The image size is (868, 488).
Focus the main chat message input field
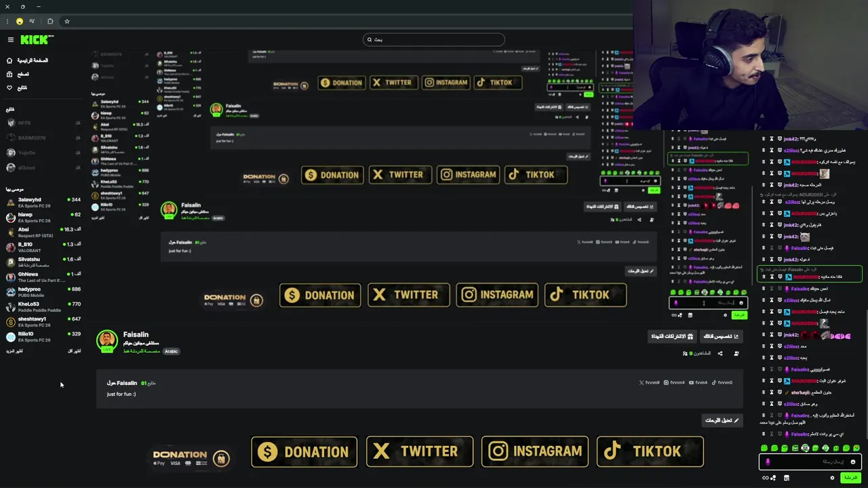[810, 462]
